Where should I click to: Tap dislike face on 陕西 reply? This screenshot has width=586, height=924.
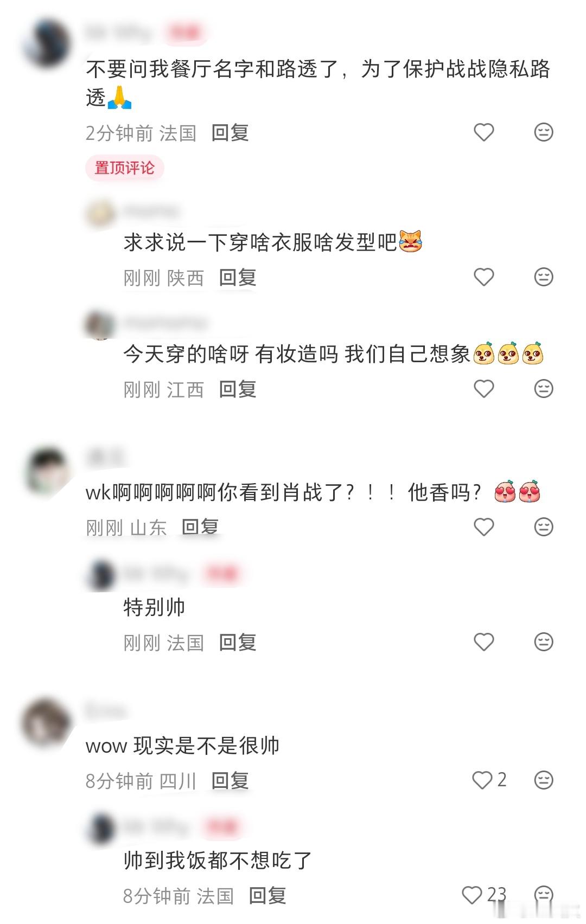[x=543, y=277]
